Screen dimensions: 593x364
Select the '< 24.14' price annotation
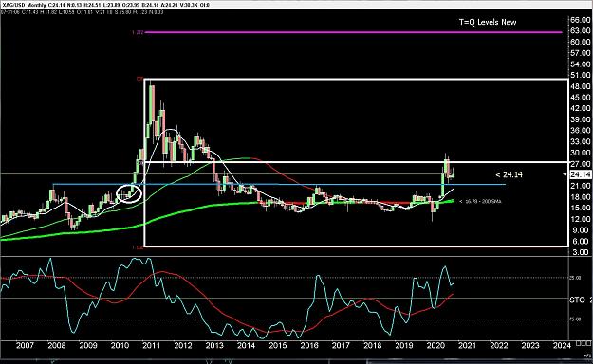[x=510, y=174]
